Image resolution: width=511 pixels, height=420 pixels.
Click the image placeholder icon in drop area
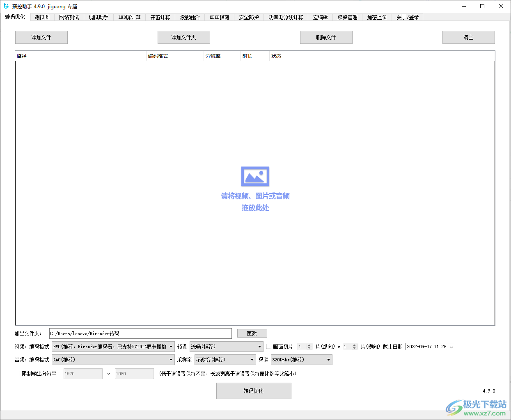tap(255, 176)
